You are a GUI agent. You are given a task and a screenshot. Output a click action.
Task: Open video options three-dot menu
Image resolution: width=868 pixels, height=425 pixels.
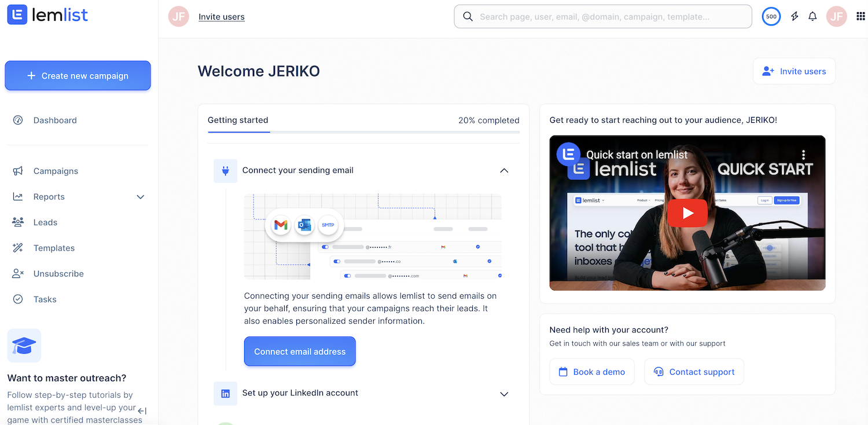[x=803, y=155]
